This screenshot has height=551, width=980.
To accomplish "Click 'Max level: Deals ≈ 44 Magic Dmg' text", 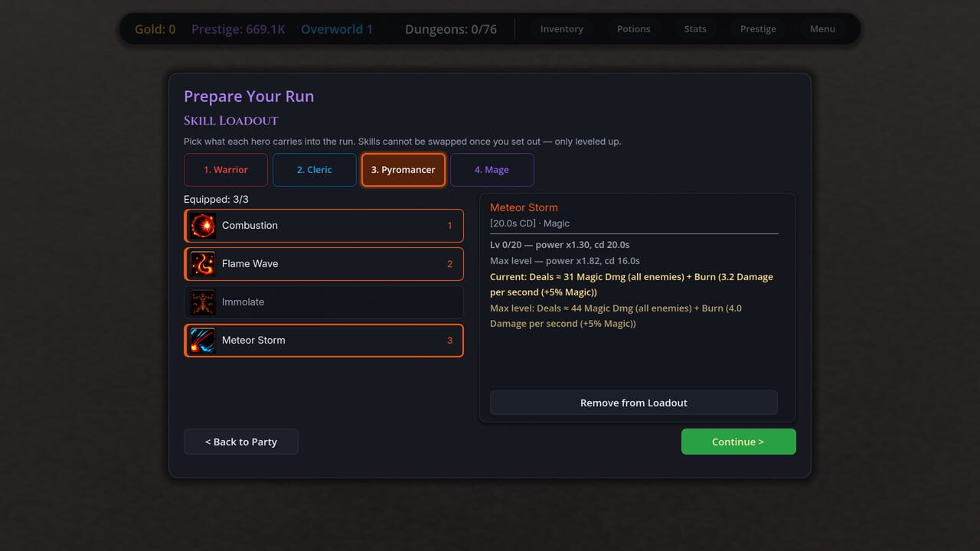I will tap(616, 316).
